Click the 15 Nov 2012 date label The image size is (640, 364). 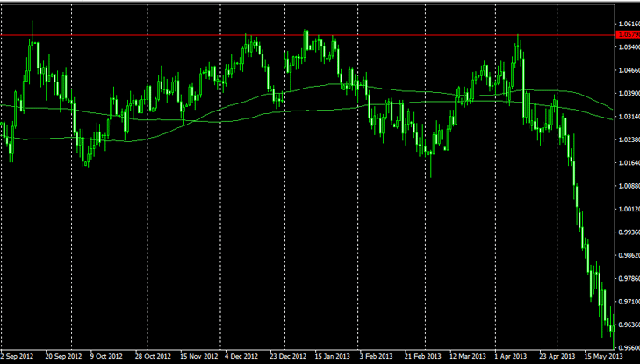point(198,357)
